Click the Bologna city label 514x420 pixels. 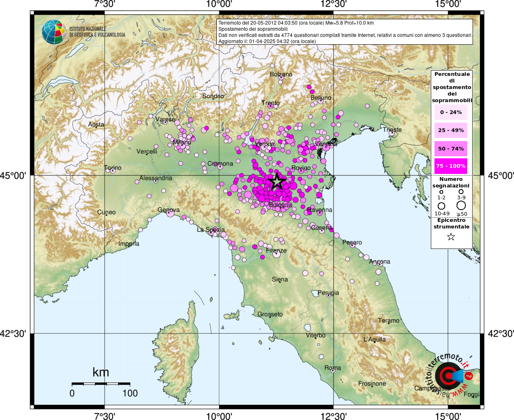pyautogui.click(x=281, y=205)
